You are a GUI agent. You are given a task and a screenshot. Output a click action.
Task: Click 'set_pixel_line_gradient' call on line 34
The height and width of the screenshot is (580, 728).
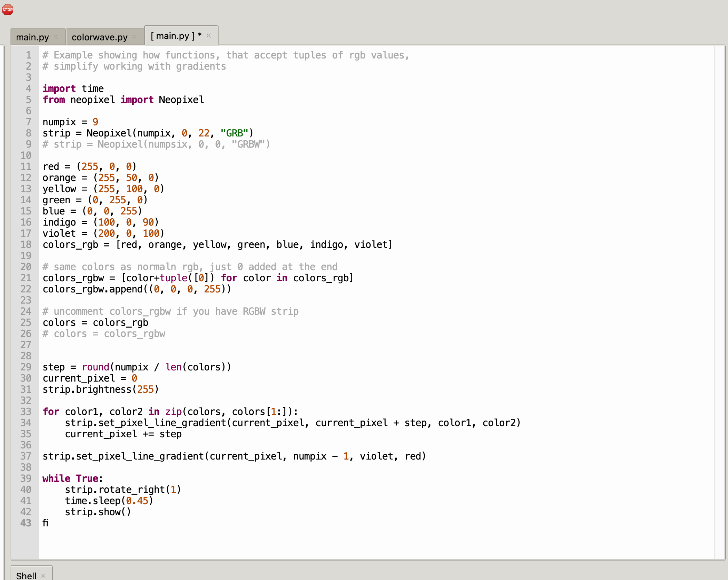(293, 423)
